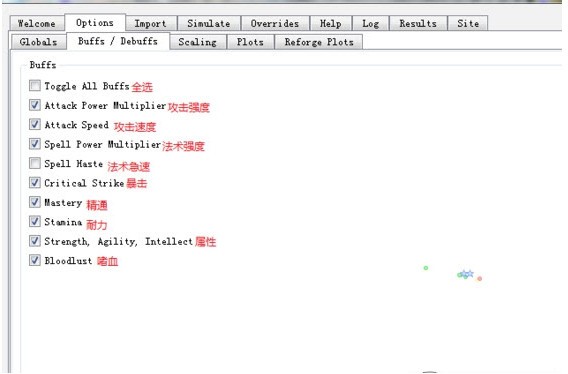Open the Welcome tab
The image size is (568, 374).
click(x=37, y=24)
